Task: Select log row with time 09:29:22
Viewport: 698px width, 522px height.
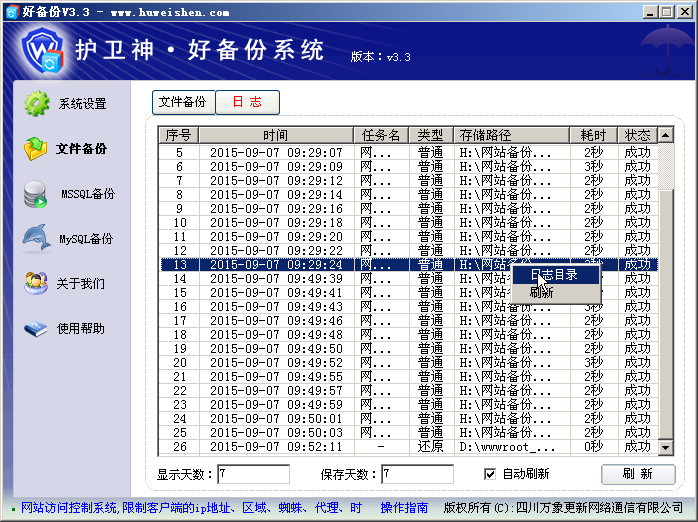Action: click(x=409, y=251)
